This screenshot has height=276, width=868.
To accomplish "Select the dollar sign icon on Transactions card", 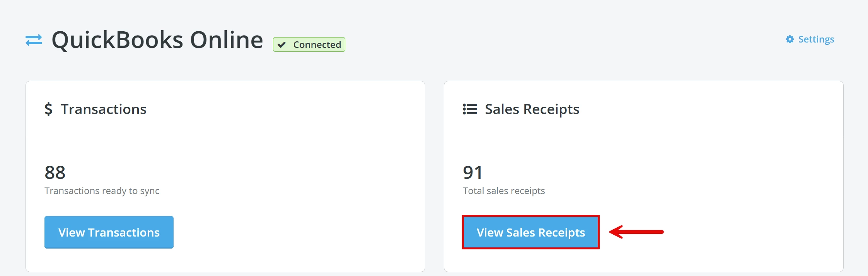I will [x=49, y=109].
